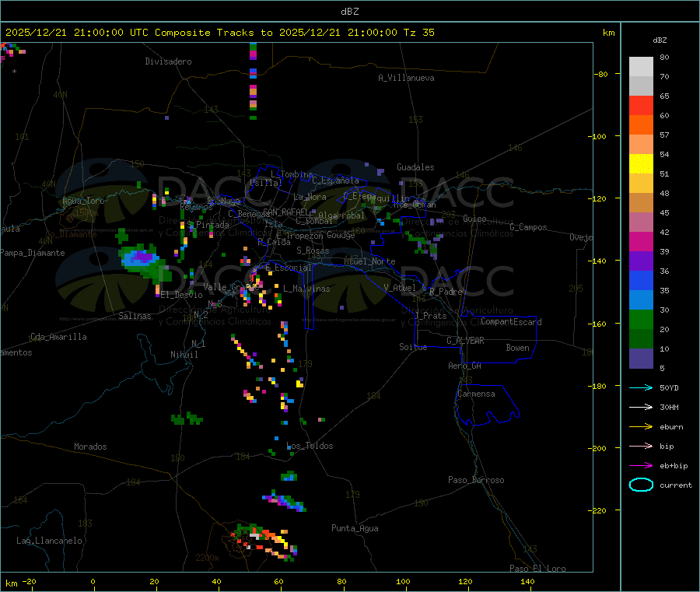Click the blue 35 dBZ legend swatch
Viewport: 700px width, 592px height.
tap(641, 280)
